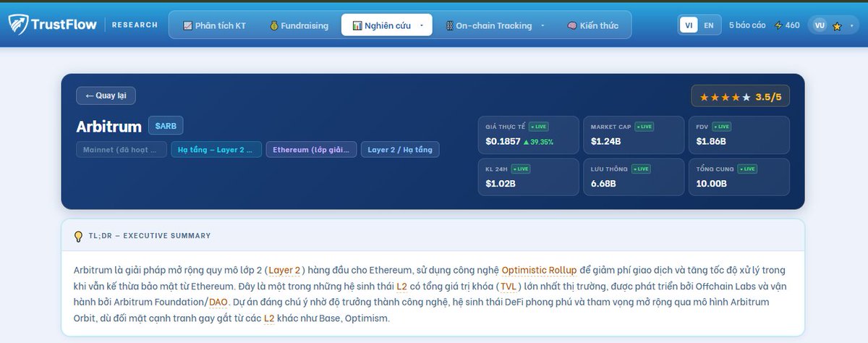Open the On-chain Tracking tab
Viewport: 868px width, 343px height.
click(x=495, y=25)
